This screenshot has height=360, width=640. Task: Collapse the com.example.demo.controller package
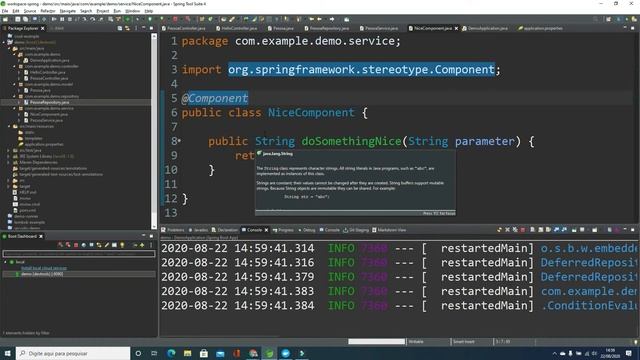point(14,66)
